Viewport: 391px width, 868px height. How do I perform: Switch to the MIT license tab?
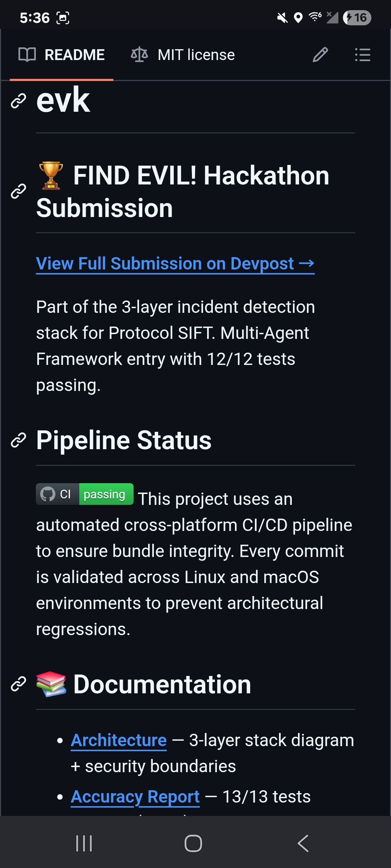coord(183,55)
